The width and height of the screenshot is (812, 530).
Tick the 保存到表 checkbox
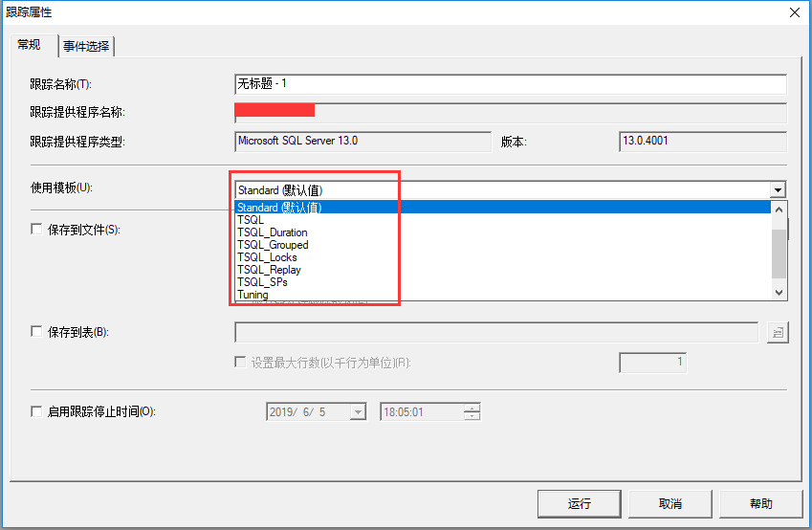click(36, 332)
